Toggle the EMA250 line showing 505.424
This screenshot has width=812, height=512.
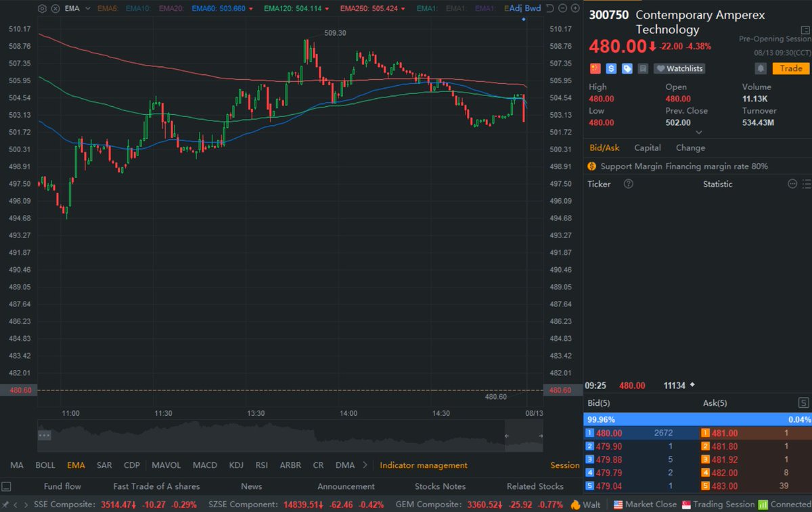[373, 9]
